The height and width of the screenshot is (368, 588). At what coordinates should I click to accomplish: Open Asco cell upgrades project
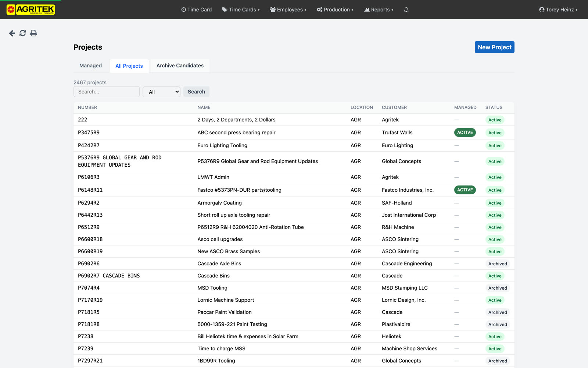[220, 239]
